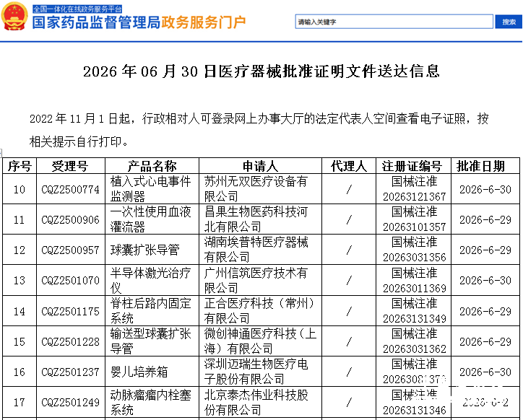Click the keyword search input field
523x420 pixels.
click(x=394, y=22)
